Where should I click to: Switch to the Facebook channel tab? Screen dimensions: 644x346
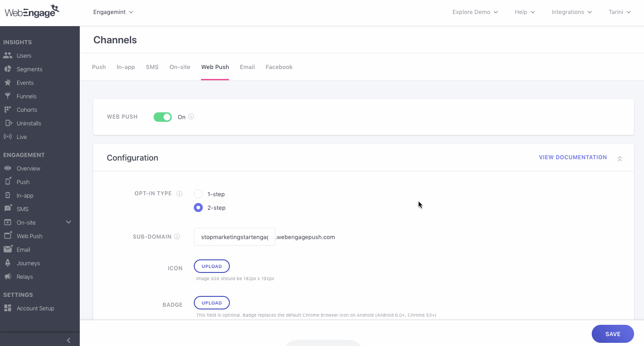(x=279, y=67)
